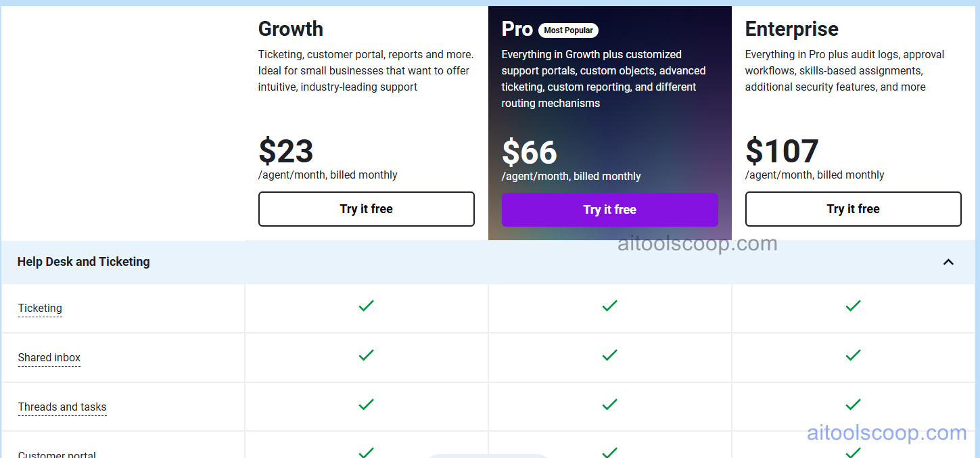The image size is (980, 458).
Task: Click the Threads and tasks checkmark under Growth
Action: [x=366, y=404]
